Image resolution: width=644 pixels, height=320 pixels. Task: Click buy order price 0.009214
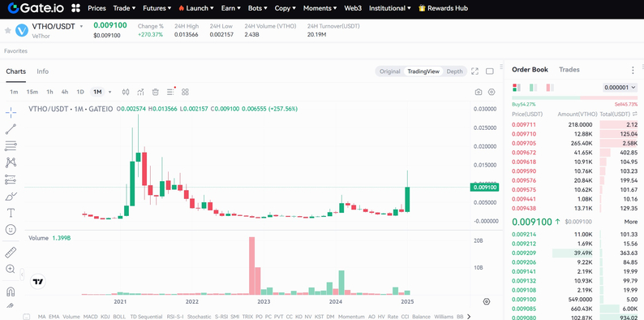point(524,234)
